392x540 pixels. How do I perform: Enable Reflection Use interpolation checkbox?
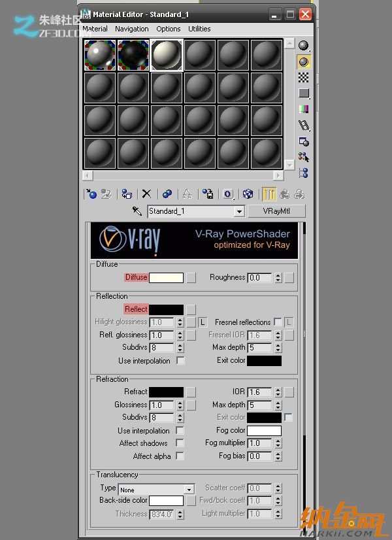point(180,360)
